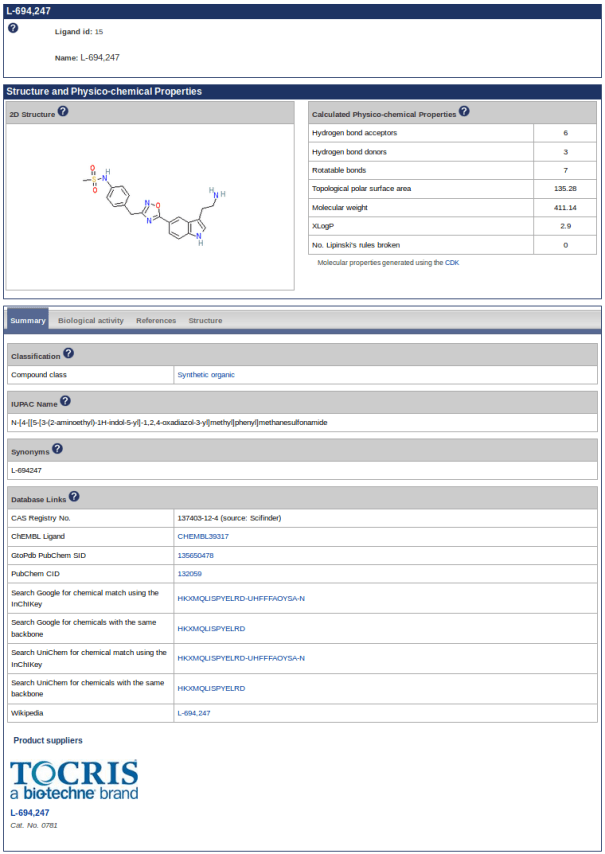Click the help icon beside Ligand id
605x854 pixels.
pos(13,28)
